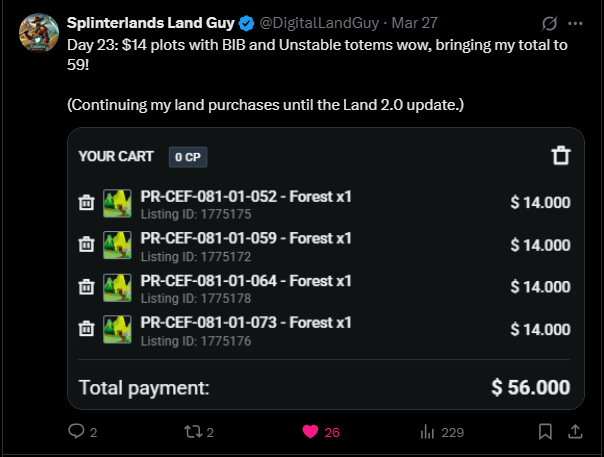Bookmark this post
This screenshot has height=457, width=604.
tap(545, 432)
